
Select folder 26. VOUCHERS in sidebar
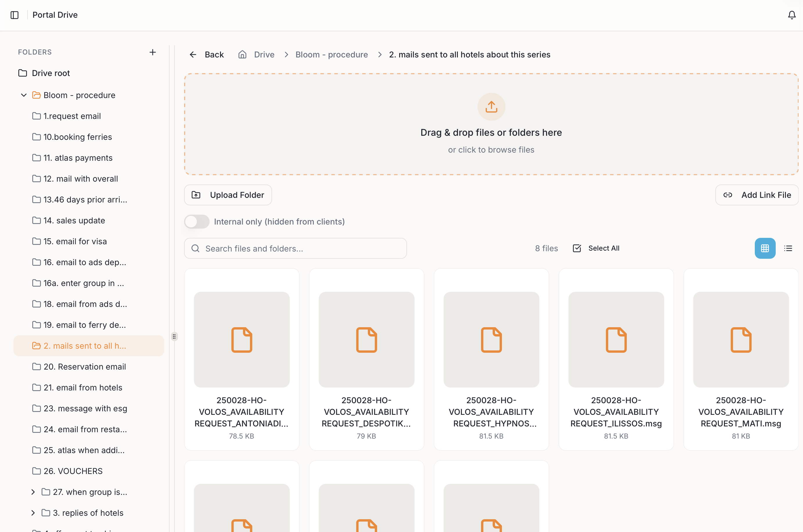73,471
